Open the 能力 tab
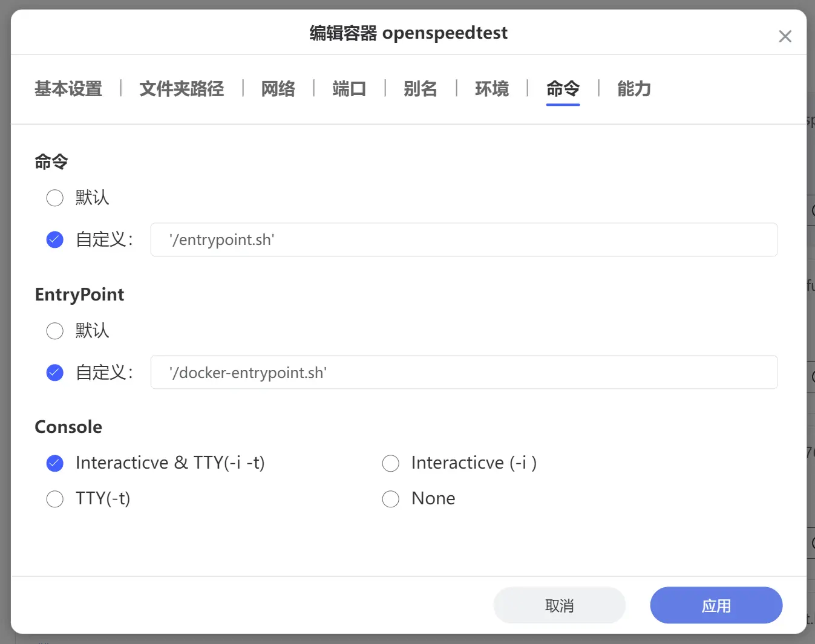This screenshot has height=644, width=815. 634,89
